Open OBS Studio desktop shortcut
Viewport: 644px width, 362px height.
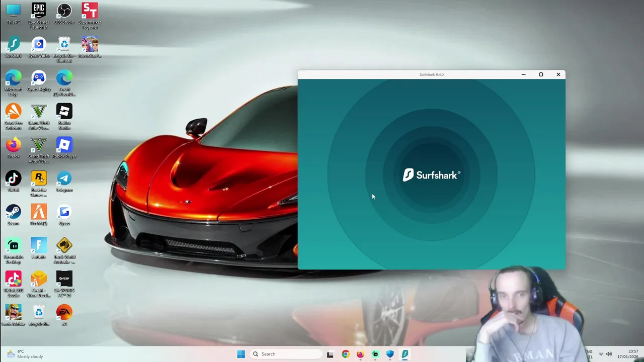pos(64,14)
